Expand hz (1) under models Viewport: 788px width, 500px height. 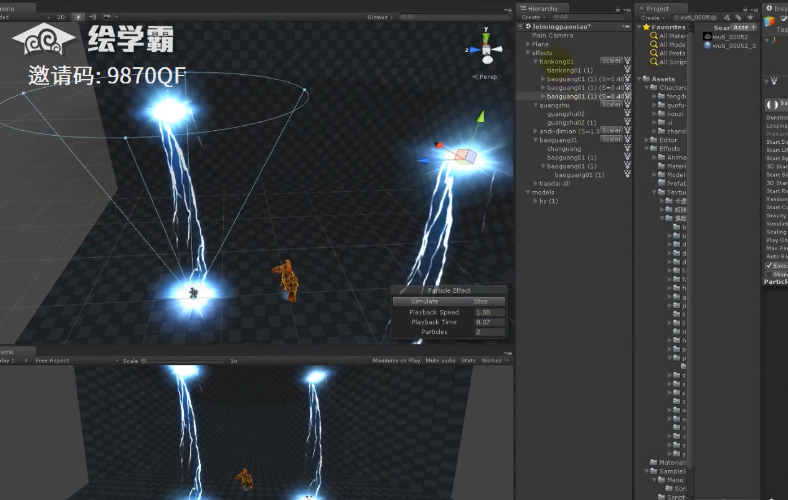[x=535, y=201]
